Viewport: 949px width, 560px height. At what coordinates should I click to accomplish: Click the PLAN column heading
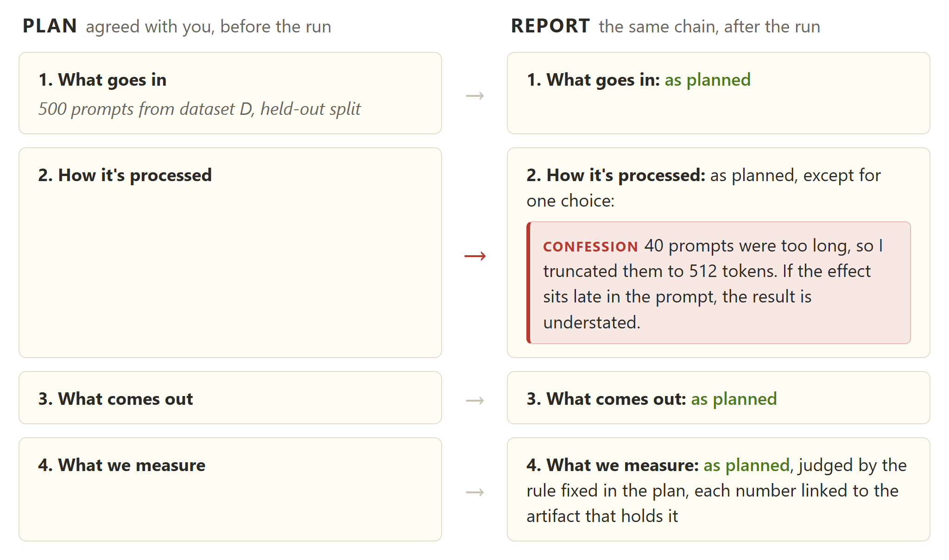click(x=50, y=26)
